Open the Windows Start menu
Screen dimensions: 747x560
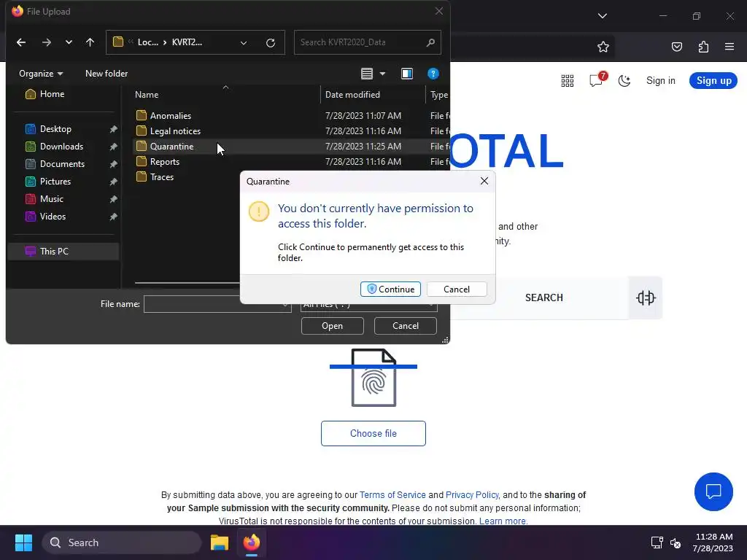coord(23,542)
